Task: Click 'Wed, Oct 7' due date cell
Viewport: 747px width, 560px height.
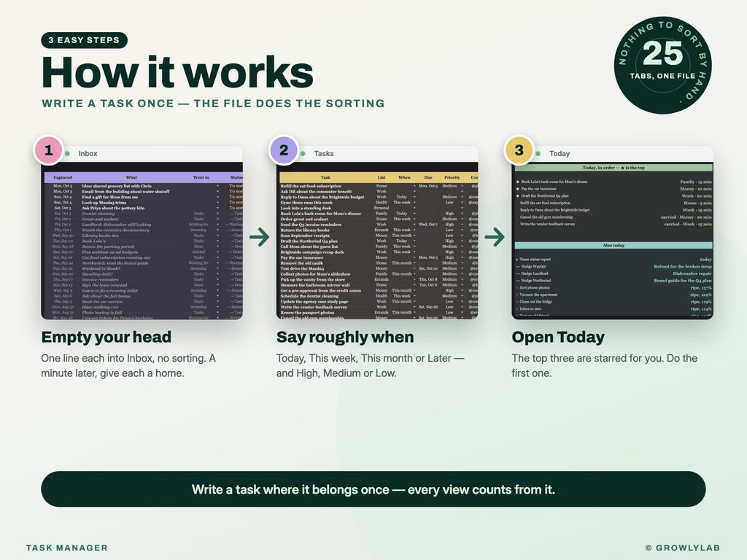Action: pos(427,225)
